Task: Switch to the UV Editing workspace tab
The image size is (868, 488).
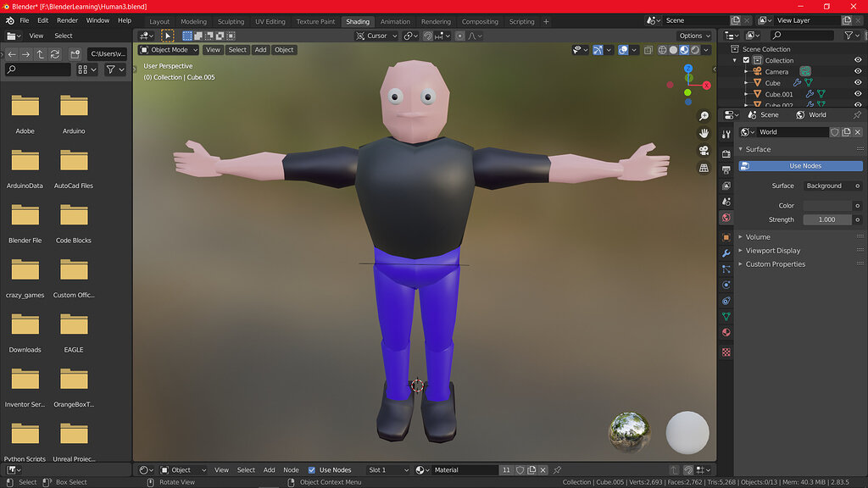Action: (270, 21)
